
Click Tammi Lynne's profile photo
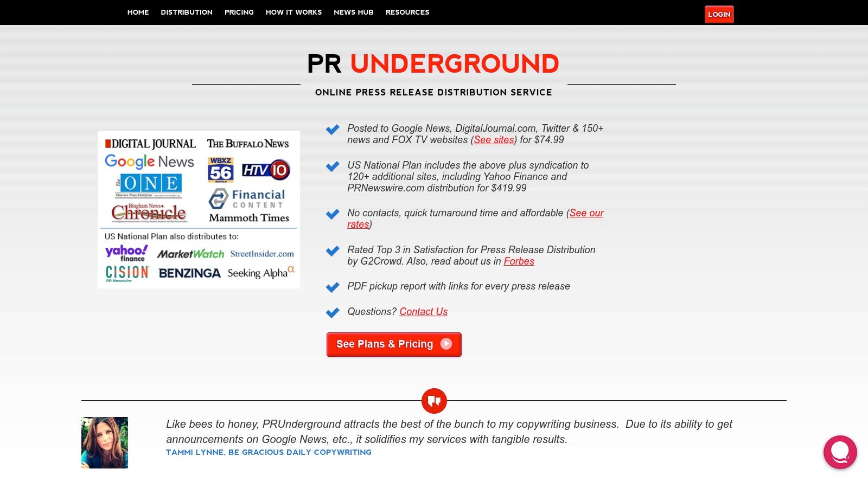pos(104,442)
